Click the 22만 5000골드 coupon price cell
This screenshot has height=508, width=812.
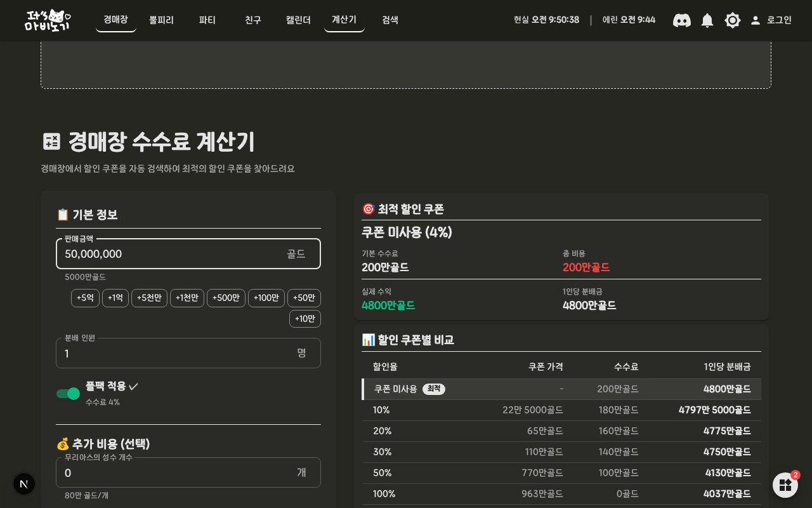pyautogui.click(x=533, y=410)
